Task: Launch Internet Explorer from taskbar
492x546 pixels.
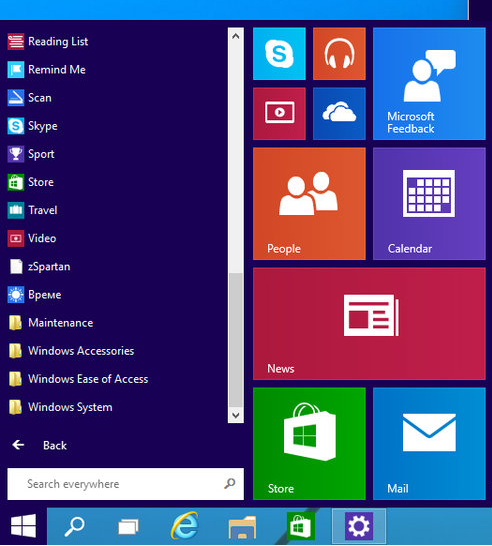Action: 185,526
